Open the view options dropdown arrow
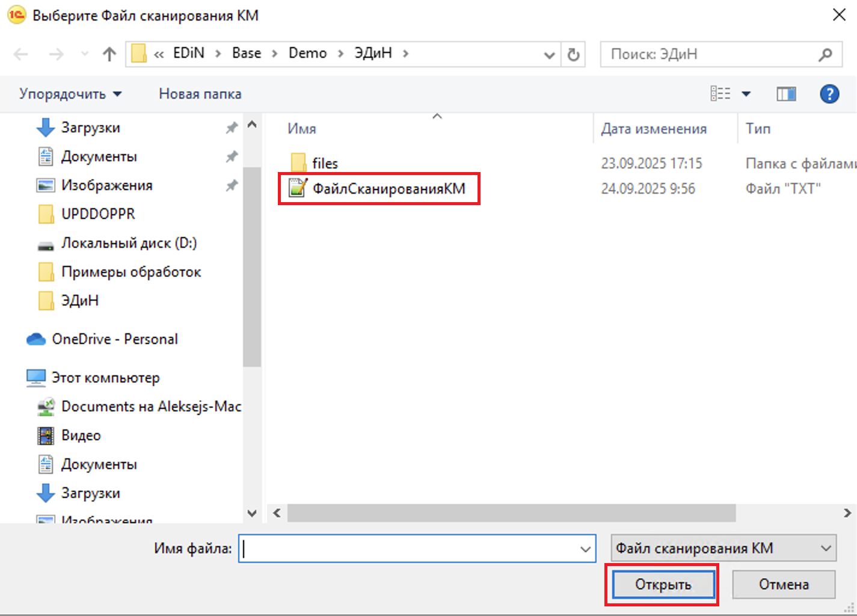This screenshot has width=857, height=616. pyautogui.click(x=746, y=94)
